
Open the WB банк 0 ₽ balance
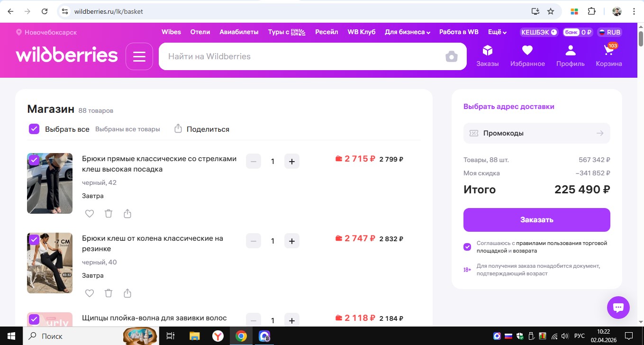[x=578, y=32]
